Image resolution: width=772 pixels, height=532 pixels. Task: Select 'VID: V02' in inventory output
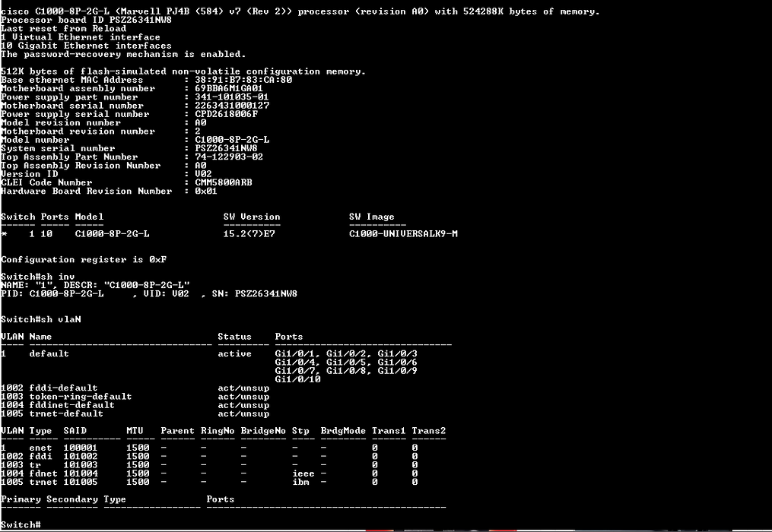tap(166, 294)
